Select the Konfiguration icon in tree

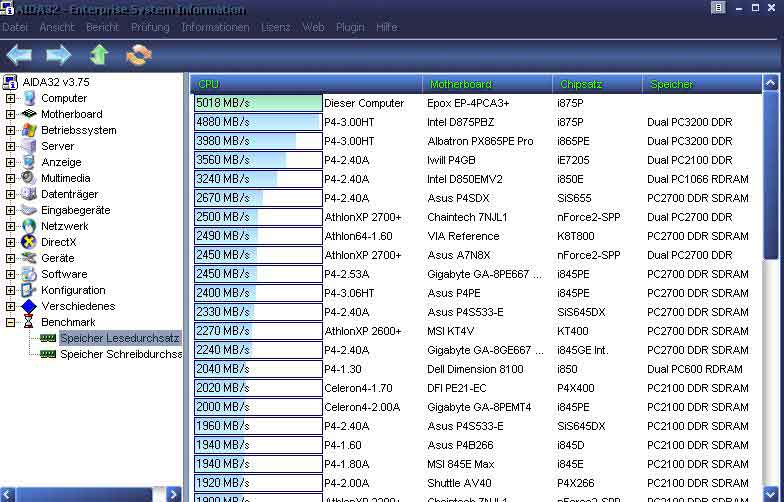tap(29, 290)
